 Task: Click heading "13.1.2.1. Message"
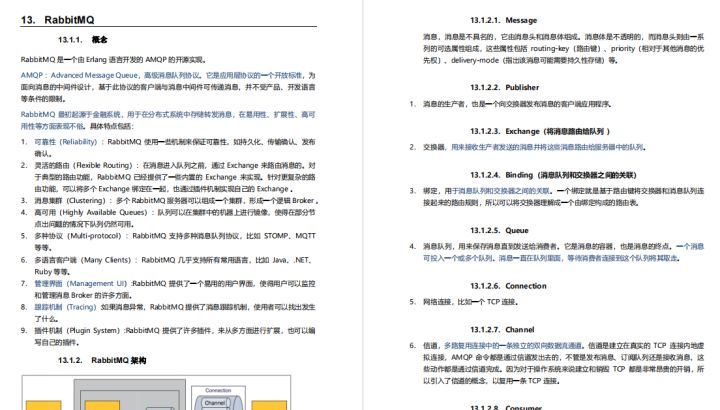503,20
